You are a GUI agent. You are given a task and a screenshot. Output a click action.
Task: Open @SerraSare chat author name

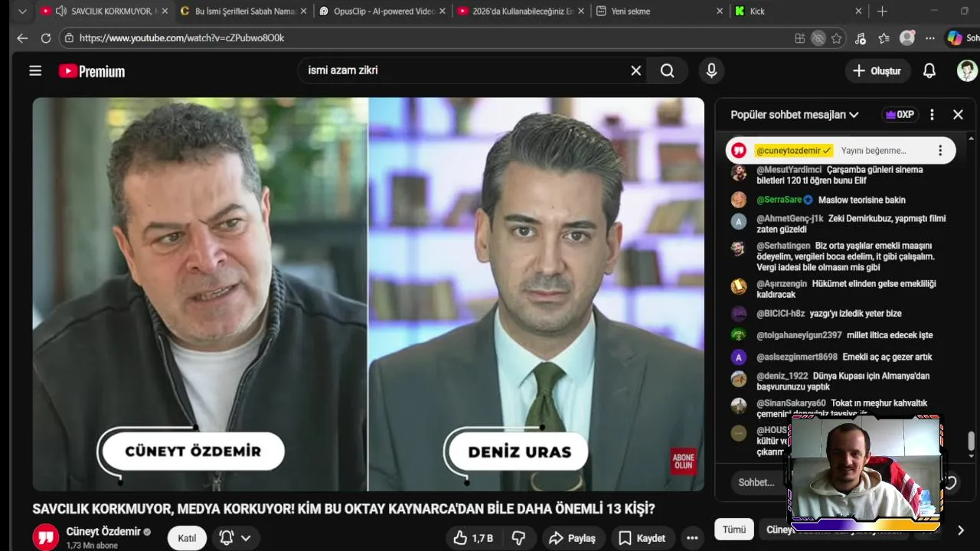tap(779, 200)
